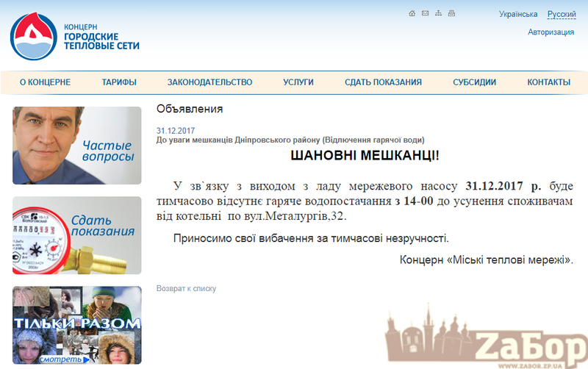
Task: Click the ШАНОВНІ МЕШКАНЦІ! heading
Action: [365, 155]
